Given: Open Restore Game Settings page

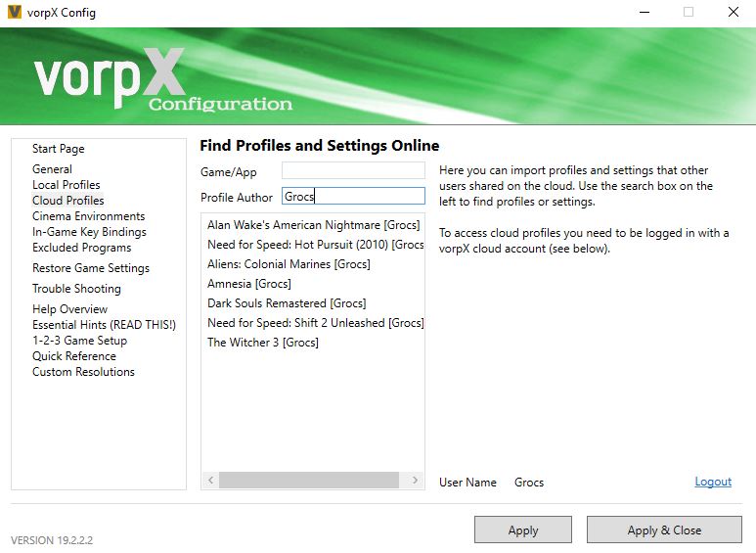Looking at the screenshot, I should [91, 268].
